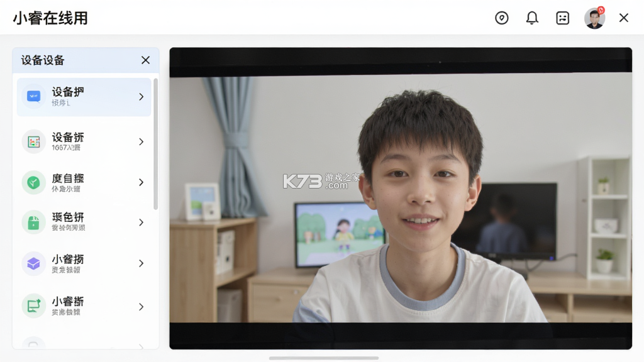Expand the chevron on the 度自 row
This screenshot has height=362, width=644.
[142, 182]
